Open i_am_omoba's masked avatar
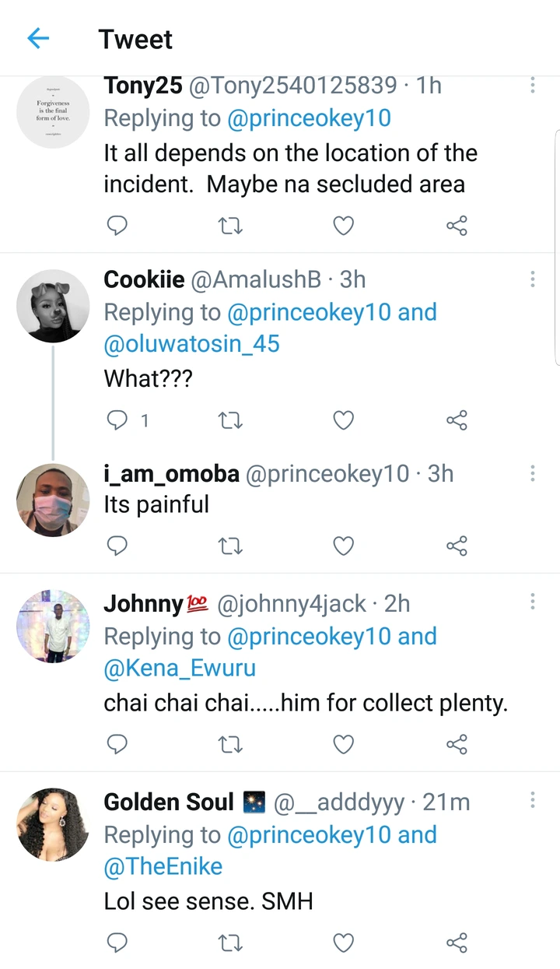Viewport: 560px width, 969px height. click(x=53, y=500)
